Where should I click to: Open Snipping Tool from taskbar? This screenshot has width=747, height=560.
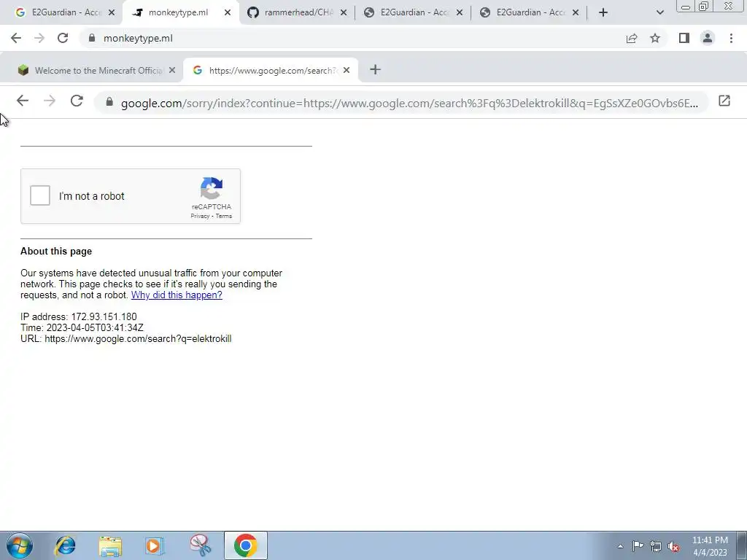tap(201, 545)
